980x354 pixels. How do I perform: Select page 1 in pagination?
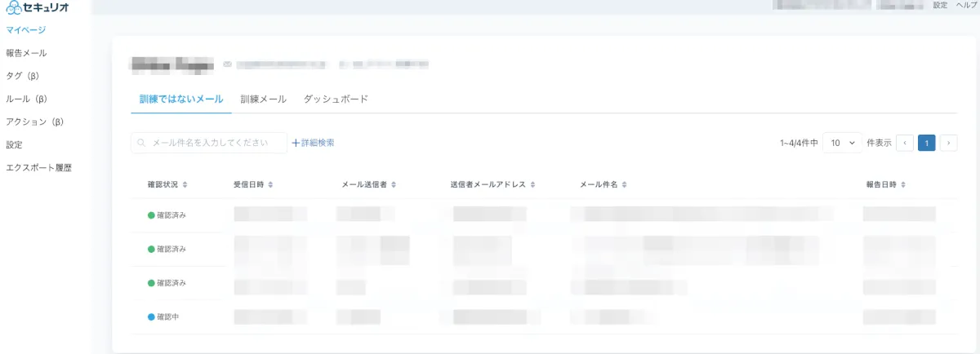point(927,143)
